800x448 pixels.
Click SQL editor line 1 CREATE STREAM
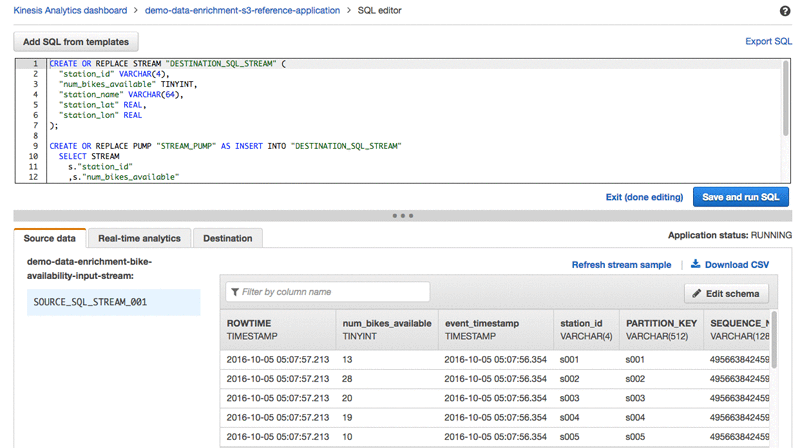167,64
